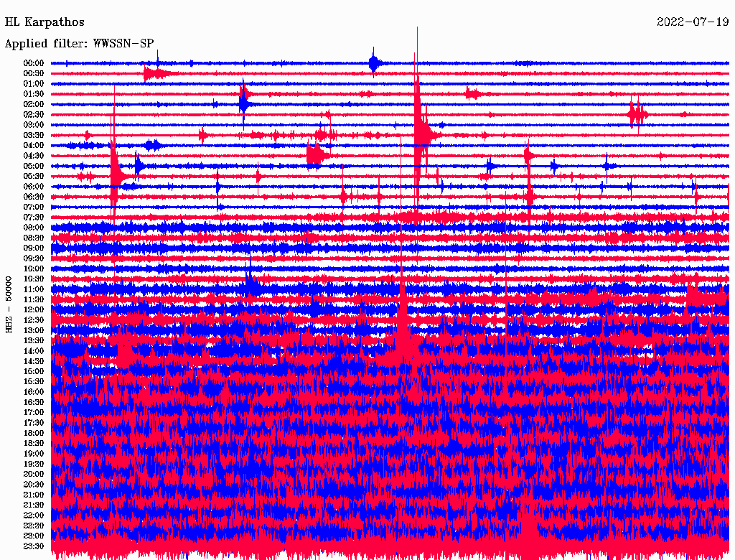Select the '20:30' time label
Viewport: 735px width, 560px height.
coord(34,485)
